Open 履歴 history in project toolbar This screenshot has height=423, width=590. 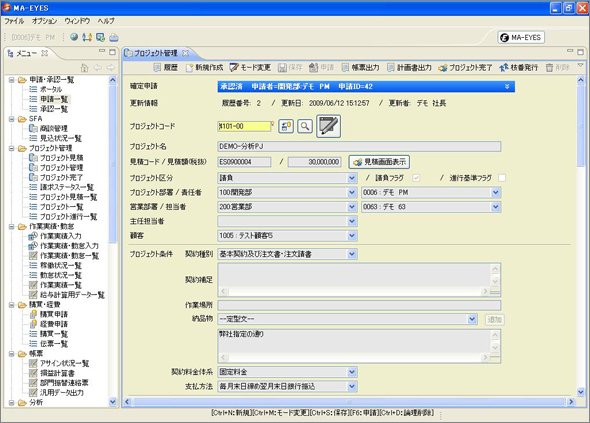[x=157, y=68]
